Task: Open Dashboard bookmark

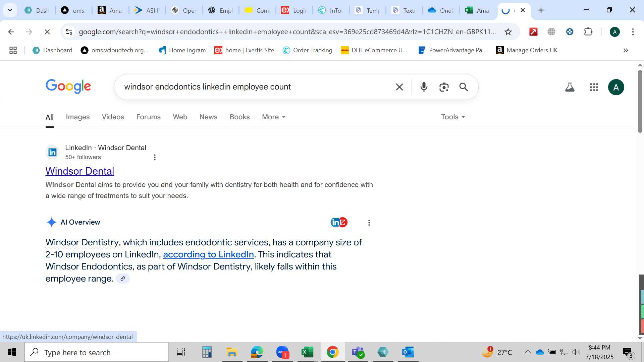Action: point(53,50)
